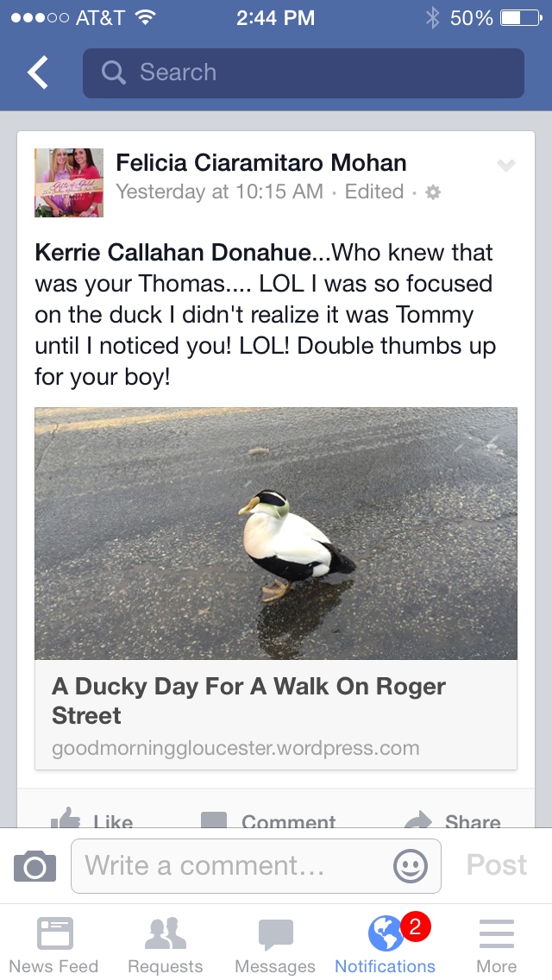Tap the magnifying glass search icon
The width and height of the screenshot is (552, 980).
[113, 72]
